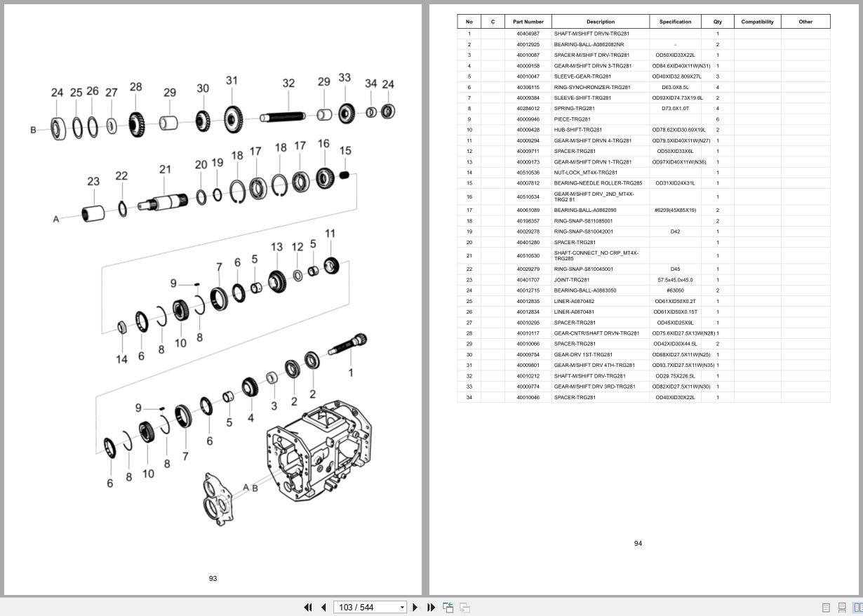This screenshot has height=616, width=863.
Task: Go to the first page
Action: [307, 608]
